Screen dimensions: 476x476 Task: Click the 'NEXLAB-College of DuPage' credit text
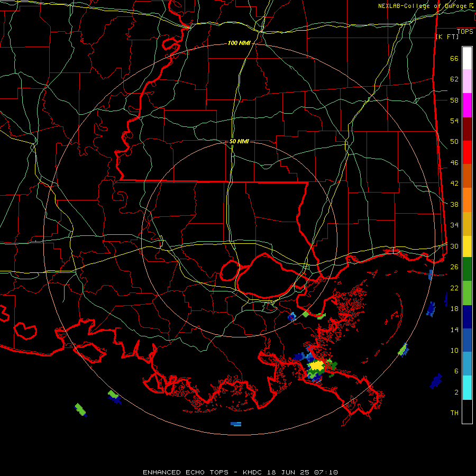pyautogui.click(x=424, y=6)
